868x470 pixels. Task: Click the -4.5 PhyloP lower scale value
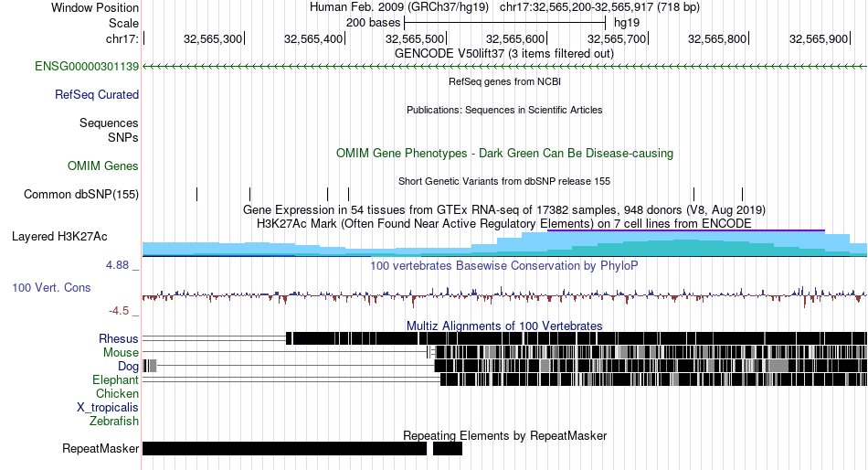(119, 311)
